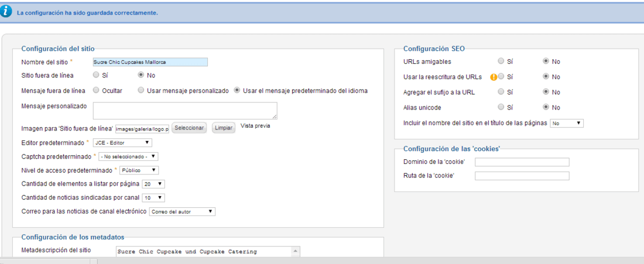644x264 pixels.
Task: Click the 'Dominio de la cookie' input field
Action: coord(522,162)
